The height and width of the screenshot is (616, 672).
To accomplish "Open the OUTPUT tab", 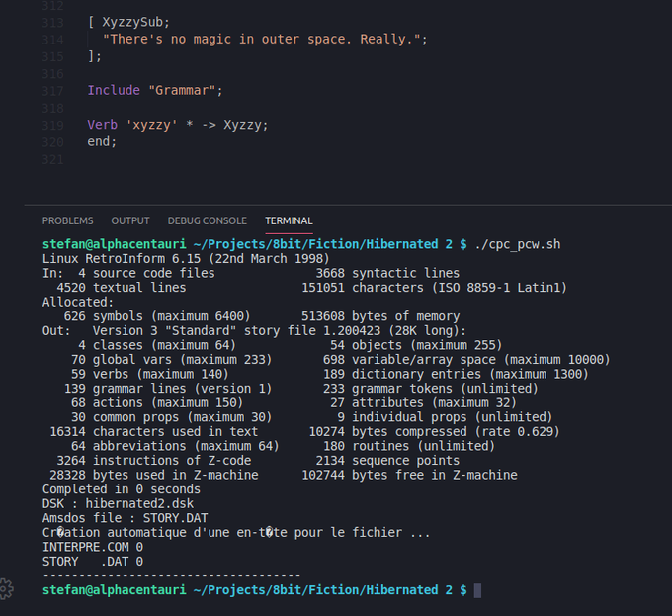I will 130,220.
